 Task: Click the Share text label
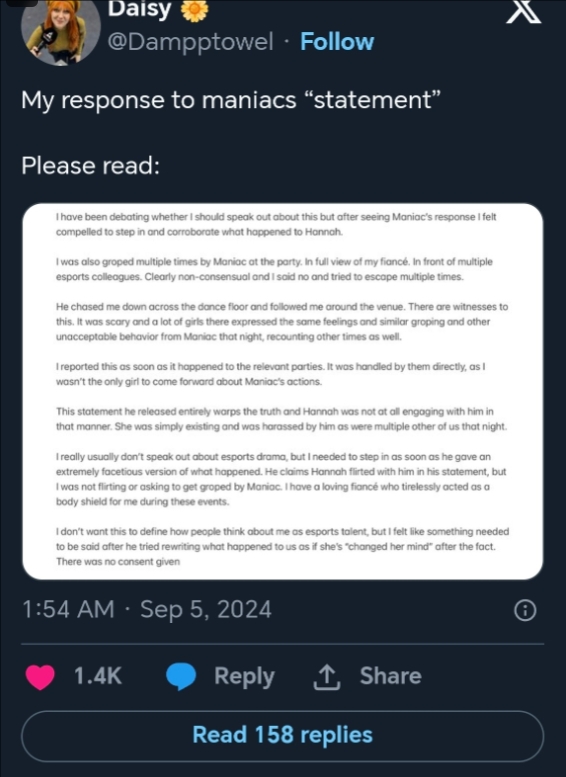tap(391, 676)
